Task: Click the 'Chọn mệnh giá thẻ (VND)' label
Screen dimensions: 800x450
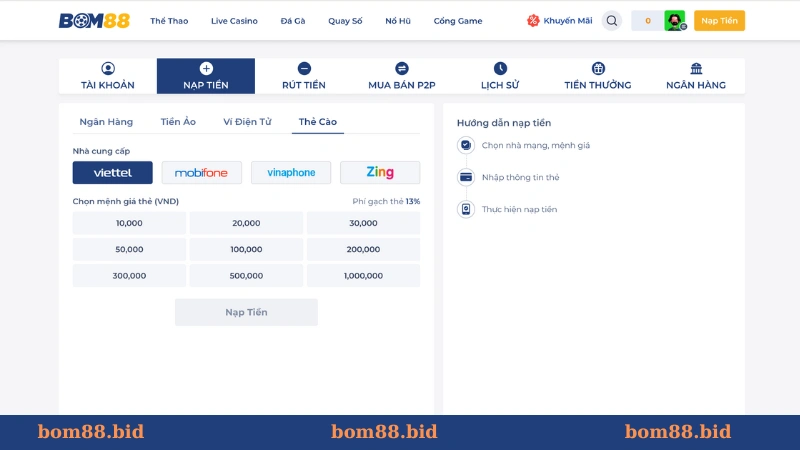Action: pyautogui.click(x=126, y=202)
